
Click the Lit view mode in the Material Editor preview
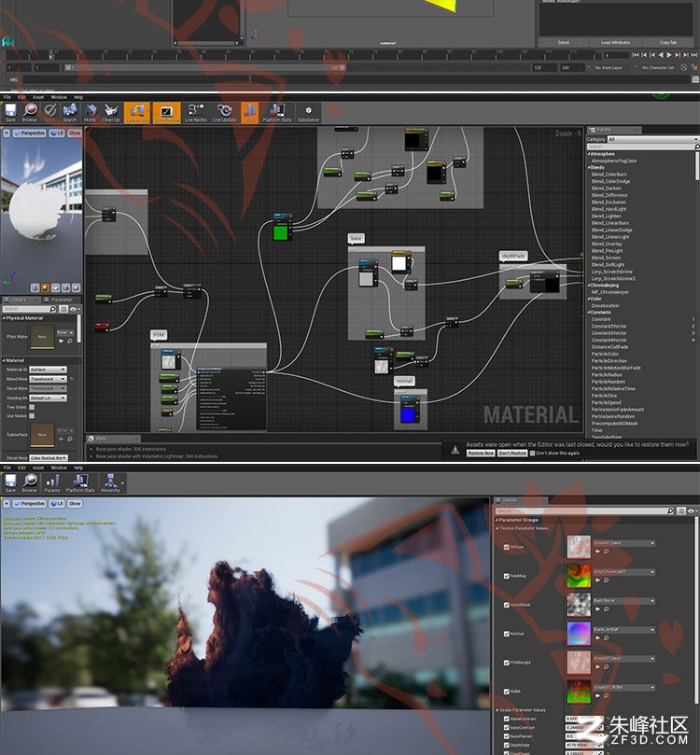[57, 133]
